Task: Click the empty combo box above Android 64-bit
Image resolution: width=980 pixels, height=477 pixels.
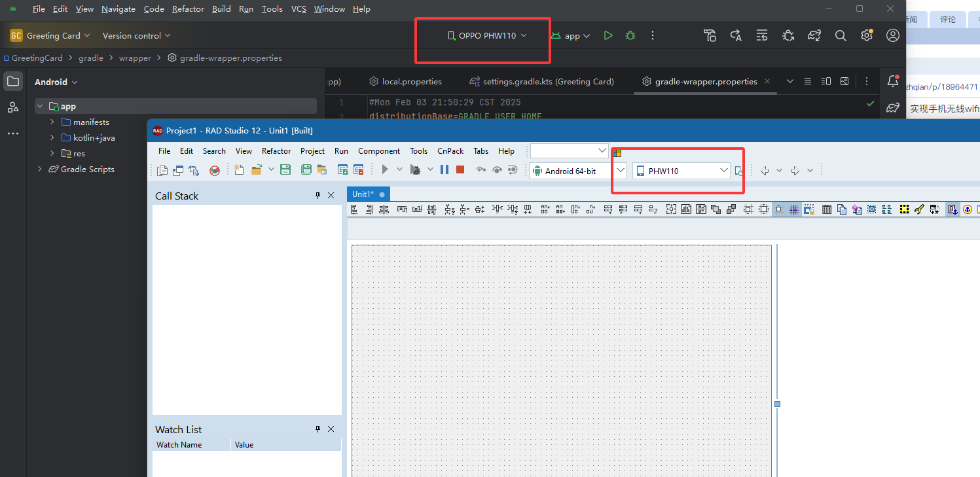Action: point(569,151)
